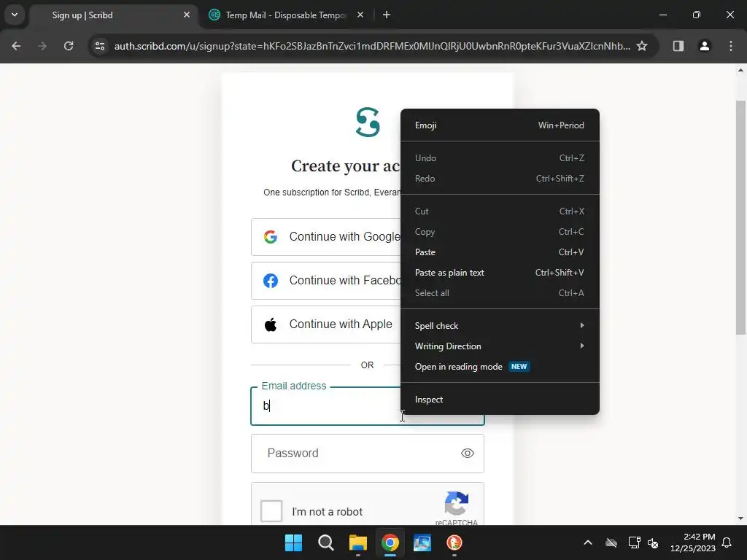Click the Scribd logo
Image resolution: width=747 pixels, height=560 pixels.
pyautogui.click(x=368, y=122)
